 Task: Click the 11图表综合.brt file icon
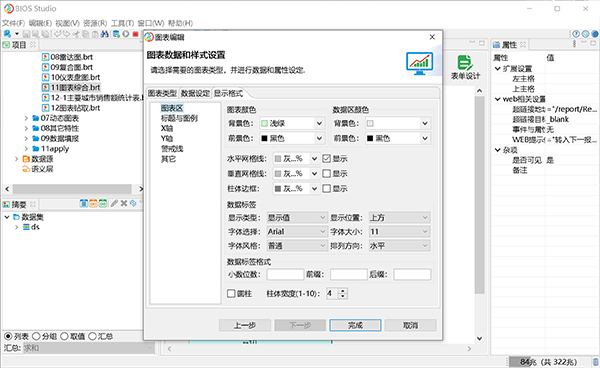pos(46,88)
